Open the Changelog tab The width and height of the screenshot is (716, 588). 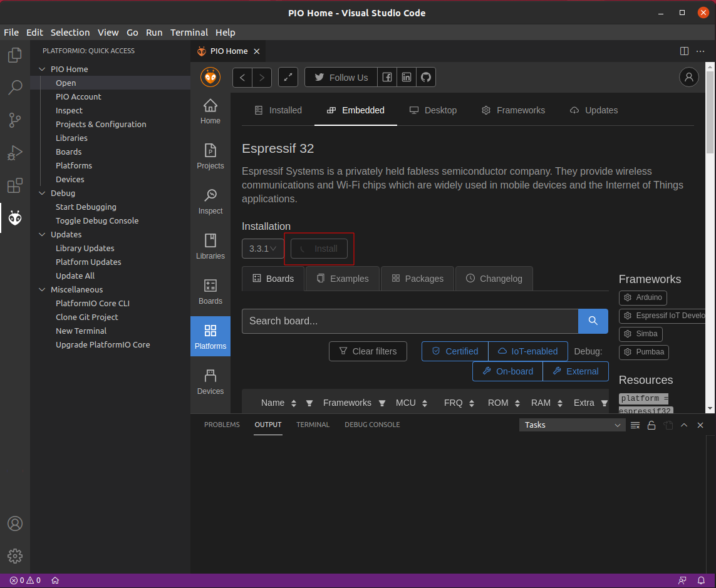tap(494, 279)
